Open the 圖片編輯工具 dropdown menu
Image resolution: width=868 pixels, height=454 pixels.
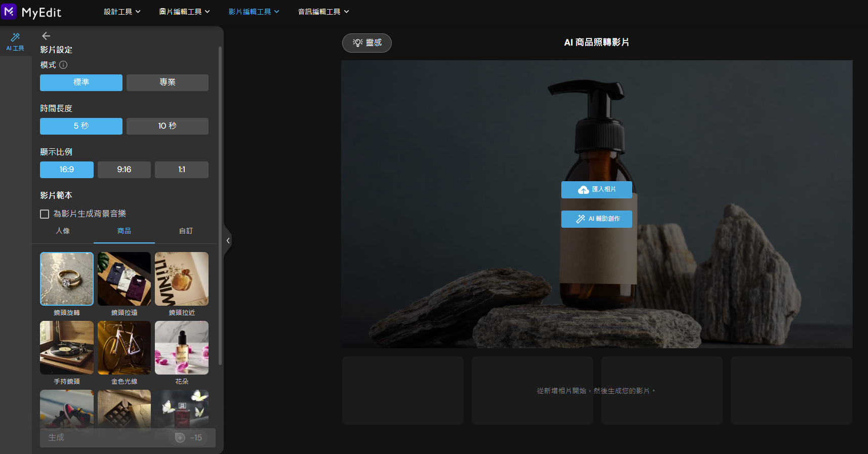click(184, 12)
